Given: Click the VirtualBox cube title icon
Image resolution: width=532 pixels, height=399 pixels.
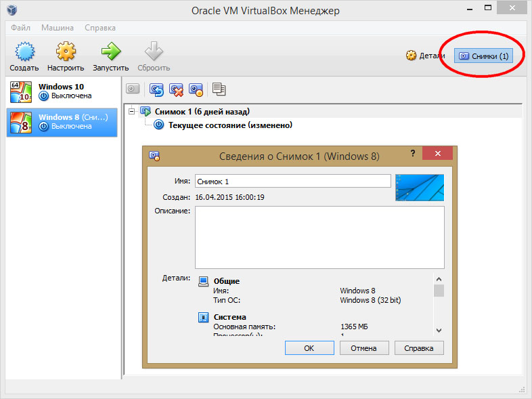Looking at the screenshot, I should tap(12, 10).
